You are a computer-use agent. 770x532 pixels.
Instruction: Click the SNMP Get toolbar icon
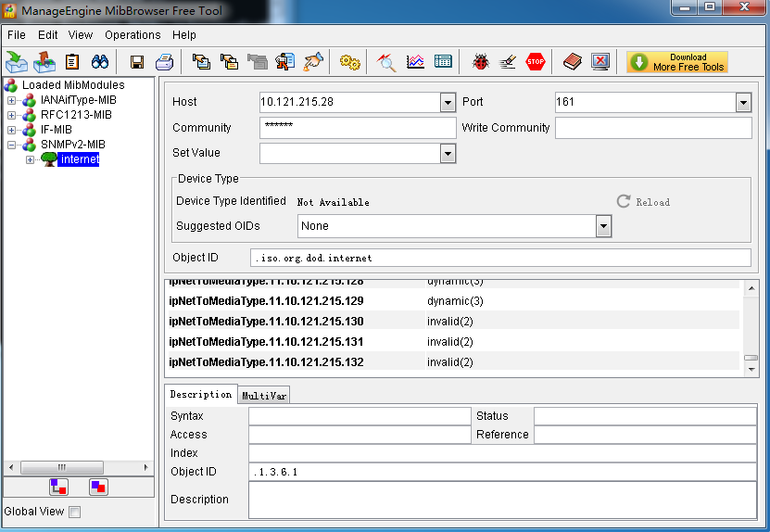click(x=201, y=62)
